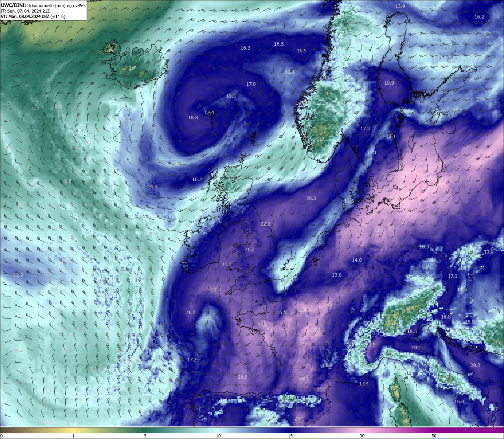Click the 22.2 value label
Screen dimensions: 504x439
pyautogui.click(x=265, y=224)
